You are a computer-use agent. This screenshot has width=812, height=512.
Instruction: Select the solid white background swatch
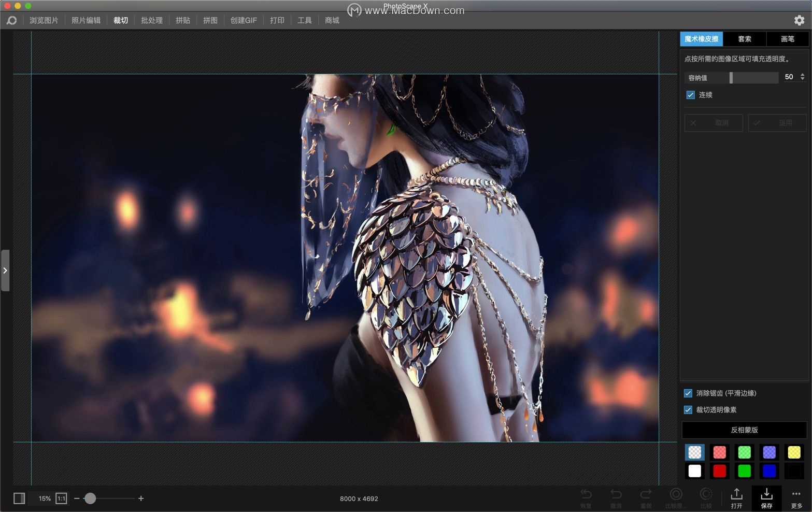(x=695, y=471)
